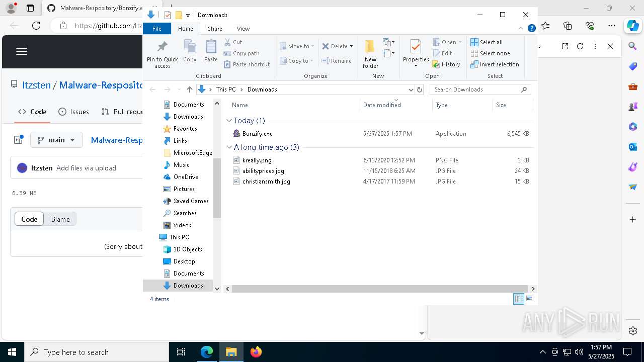This screenshot has height=362, width=644.
Task: Switch to large thumbnails view layout
Action: 529,299
